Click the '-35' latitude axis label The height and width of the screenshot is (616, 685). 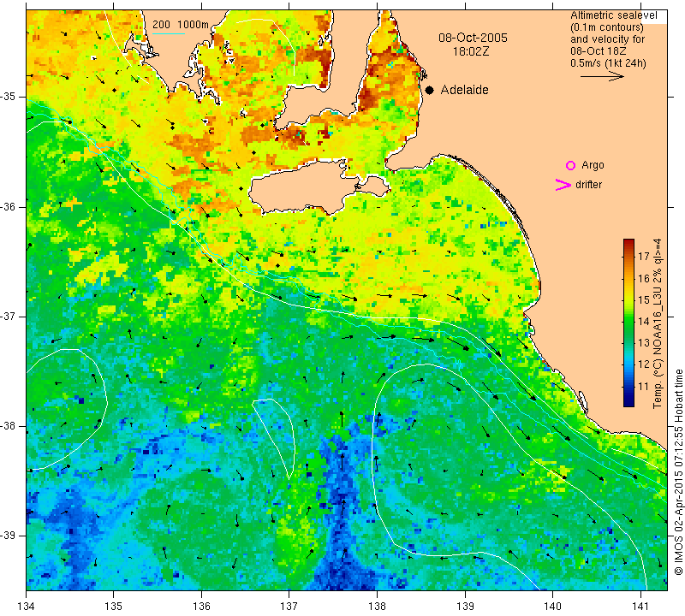click(x=8, y=97)
